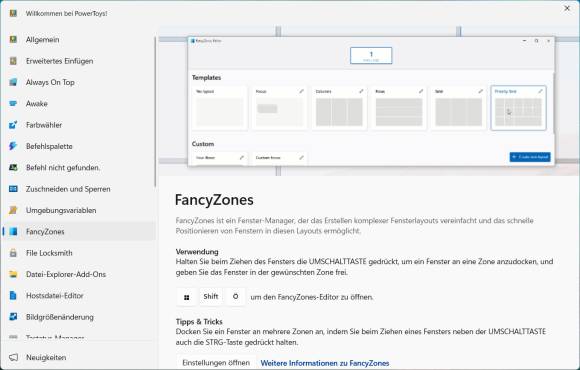Click the Befehlspalette icon
This screenshot has width=580, height=370.
[x=13, y=146]
